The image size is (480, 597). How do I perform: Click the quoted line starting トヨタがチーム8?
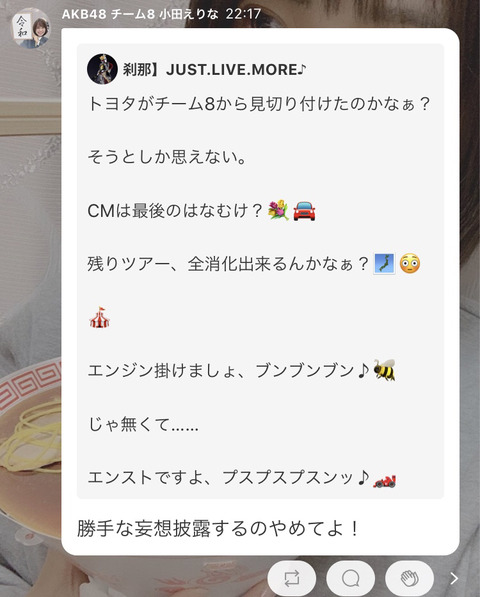point(259,104)
